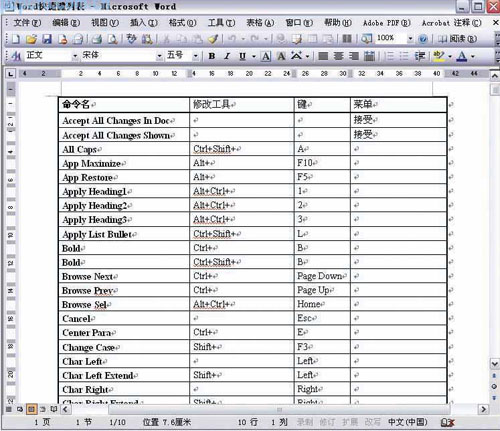Run the spelling and grammar check icon
The height and width of the screenshot is (431, 500).
(132, 39)
